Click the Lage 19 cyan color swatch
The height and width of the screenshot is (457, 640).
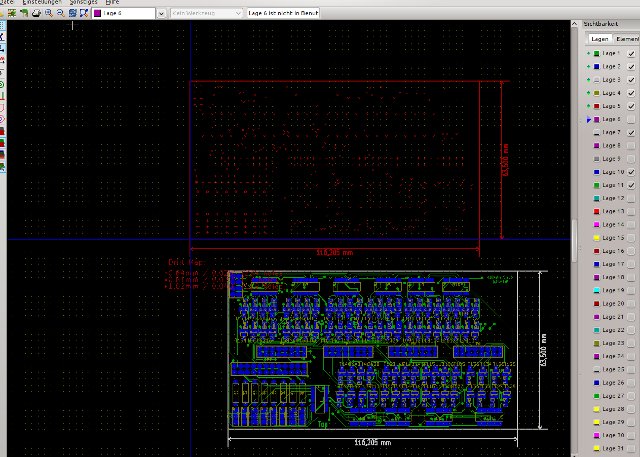tap(596, 290)
